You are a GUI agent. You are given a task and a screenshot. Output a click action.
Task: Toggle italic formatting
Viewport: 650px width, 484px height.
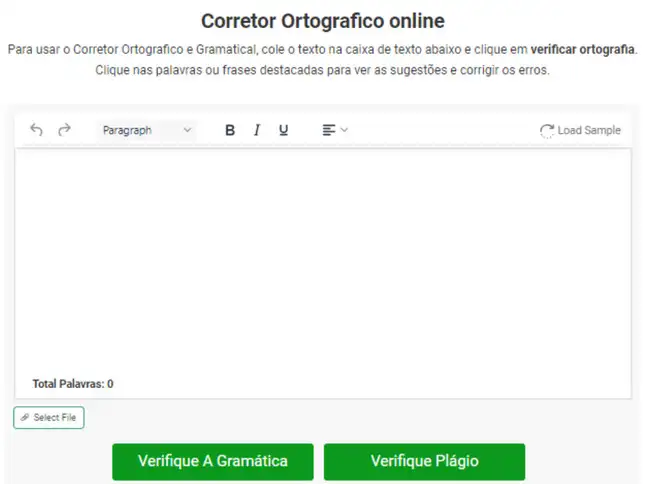click(x=257, y=130)
